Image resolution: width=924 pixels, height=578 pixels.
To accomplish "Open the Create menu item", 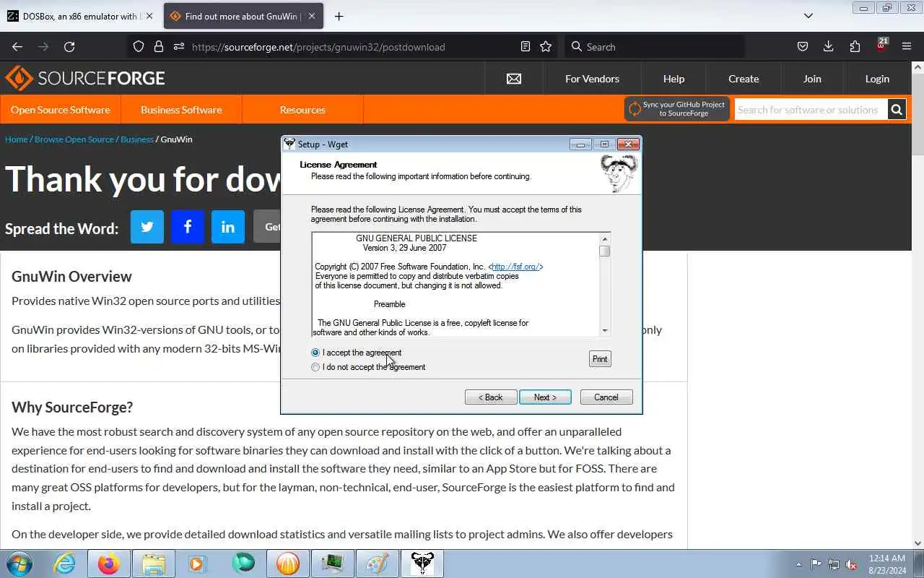I will click(744, 79).
